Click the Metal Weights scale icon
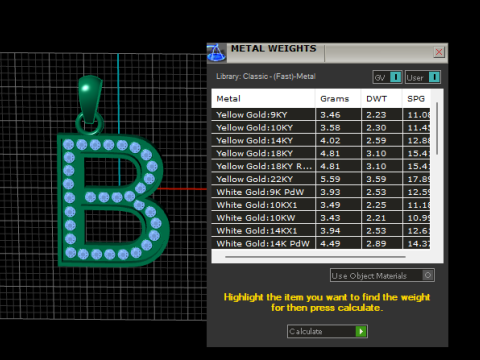The width and height of the screenshot is (480, 360). (x=216, y=53)
